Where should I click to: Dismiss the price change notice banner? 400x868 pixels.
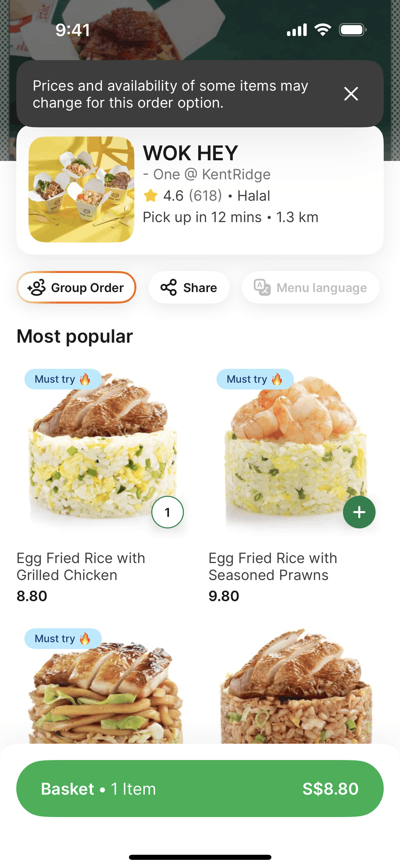pyautogui.click(x=351, y=94)
